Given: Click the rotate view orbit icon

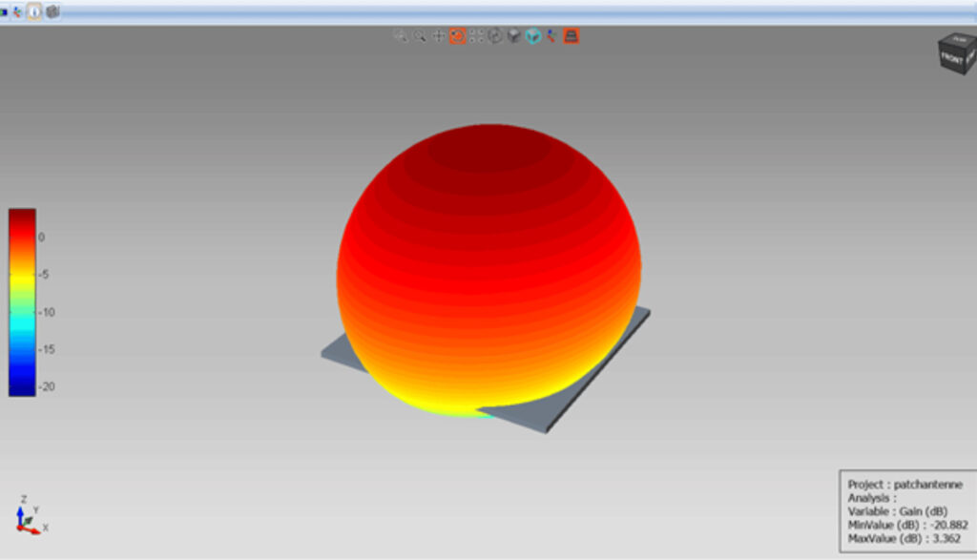Looking at the screenshot, I should pos(494,36).
